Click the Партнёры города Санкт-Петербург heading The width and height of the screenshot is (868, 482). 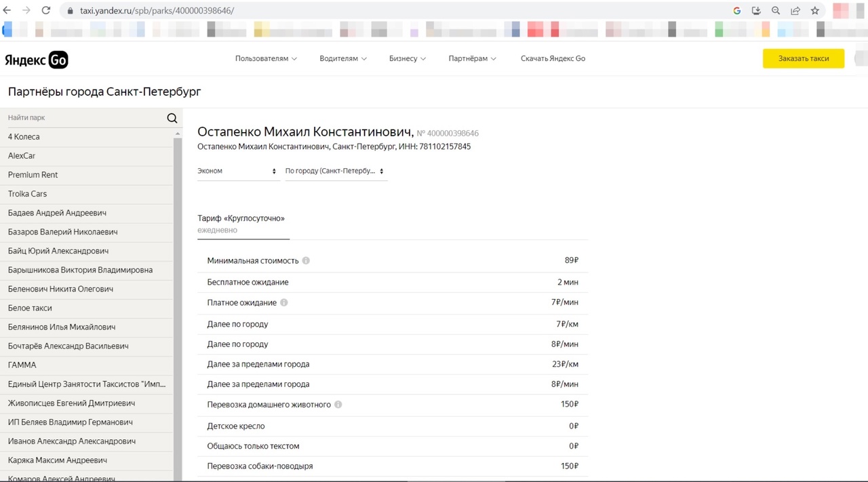(104, 92)
